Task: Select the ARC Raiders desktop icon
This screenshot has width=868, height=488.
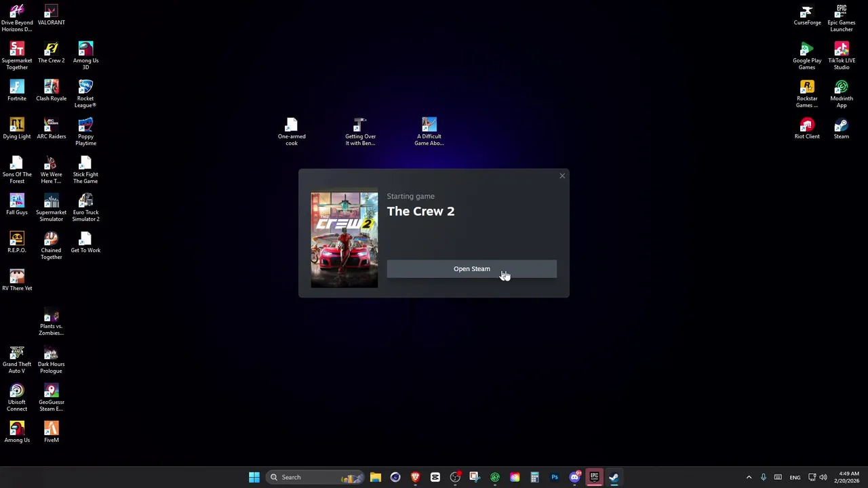Action: tap(51, 129)
